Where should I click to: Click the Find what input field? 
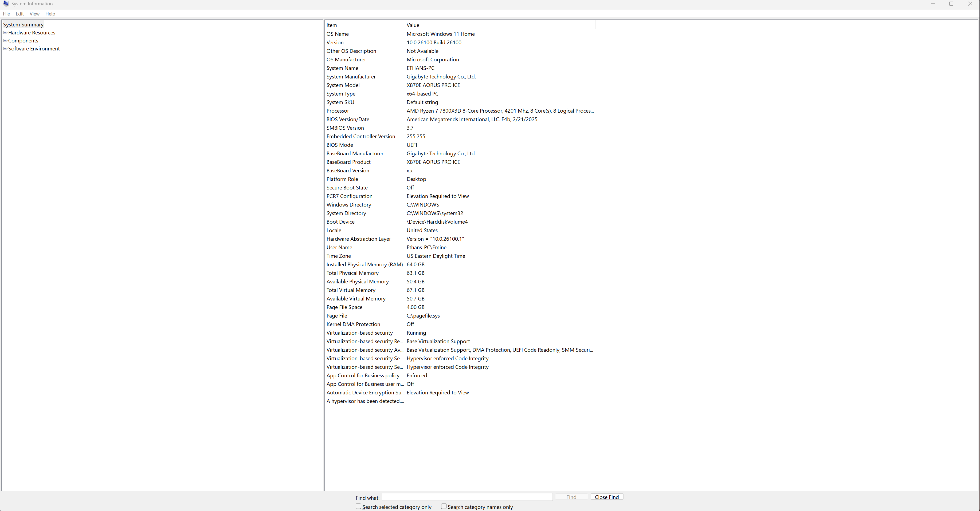pos(467,497)
